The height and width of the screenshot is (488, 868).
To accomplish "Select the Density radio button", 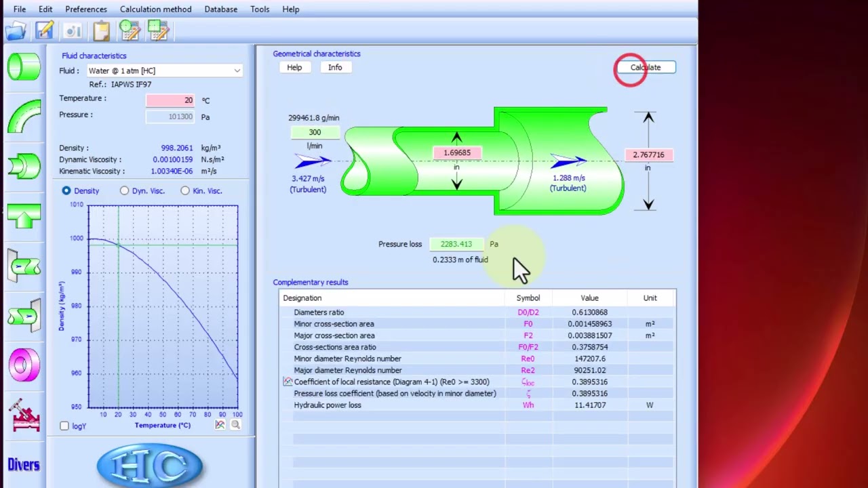I will coord(66,191).
